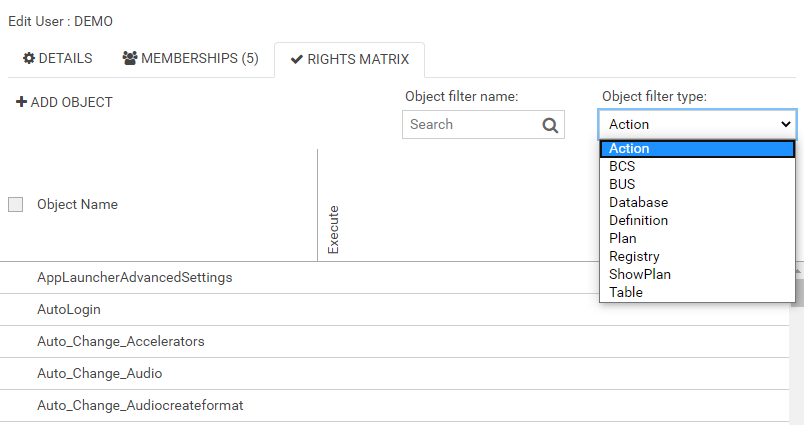804x425 pixels.
Task: Open the MEMBERSHIPS (5) tab
Action: [190, 59]
